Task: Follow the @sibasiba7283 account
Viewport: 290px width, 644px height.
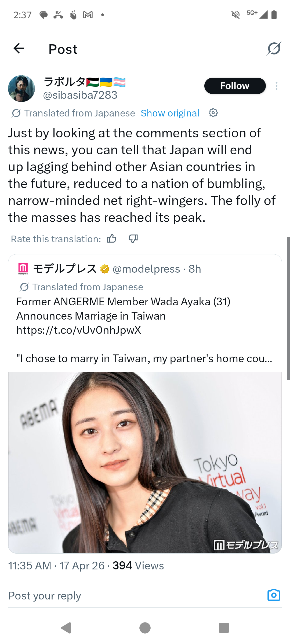Action: click(235, 86)
